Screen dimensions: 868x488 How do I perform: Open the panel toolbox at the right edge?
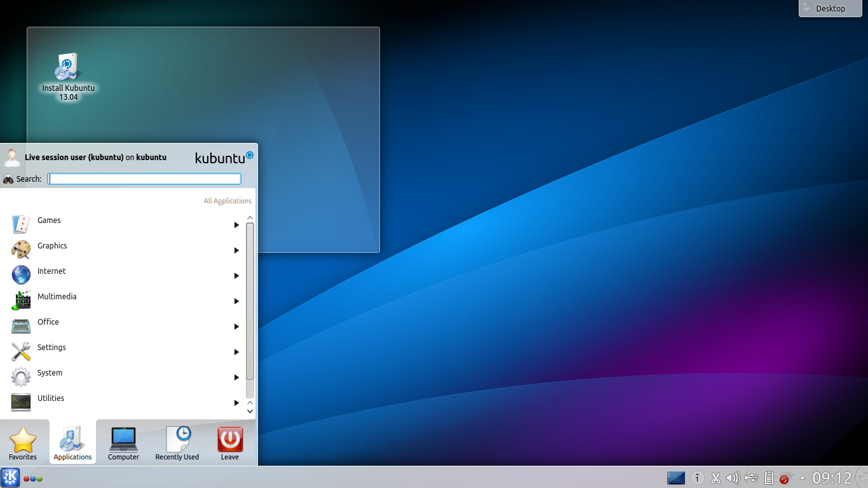(x=862, y=478)
